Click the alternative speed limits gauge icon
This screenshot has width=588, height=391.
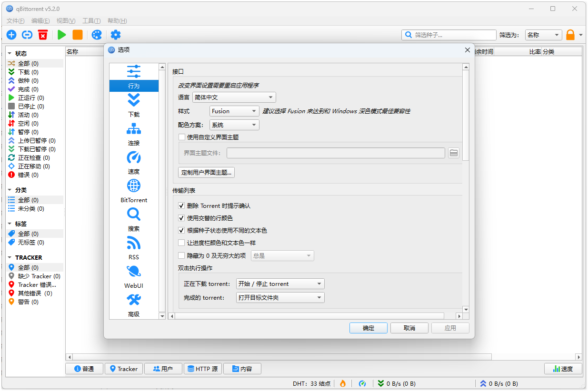[x=362, y=383]
